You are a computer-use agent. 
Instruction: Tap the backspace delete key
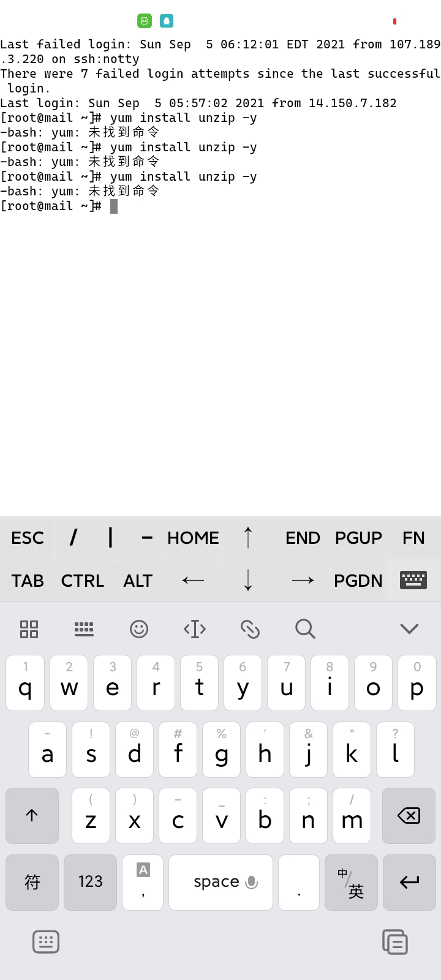coord(409,816)
